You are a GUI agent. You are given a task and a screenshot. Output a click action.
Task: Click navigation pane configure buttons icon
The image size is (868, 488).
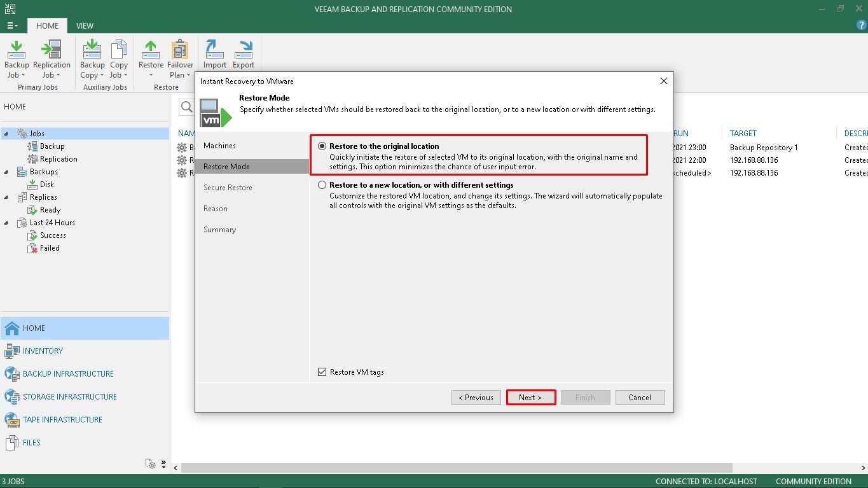pyautogui.click(x=150, y=463)
